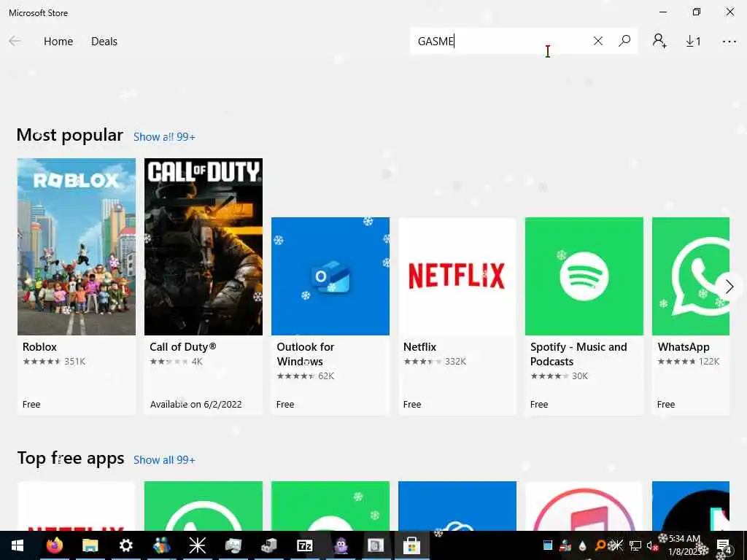Click the Outlook for Windows title text
This screenshot has width=747, height=560.
[306, 354]
